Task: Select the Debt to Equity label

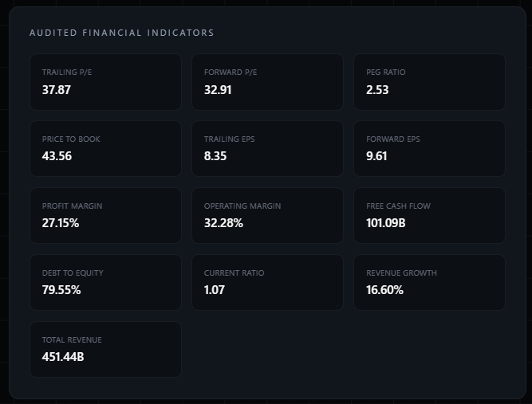Action: click(73, 273)
